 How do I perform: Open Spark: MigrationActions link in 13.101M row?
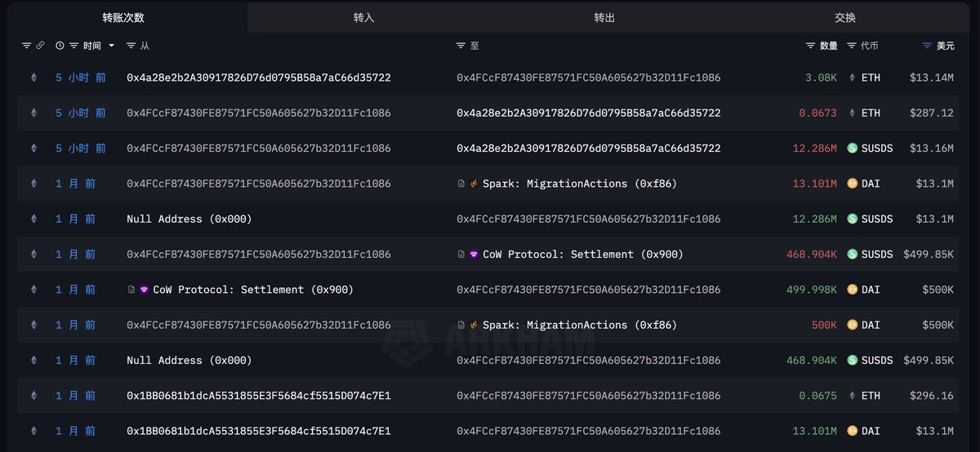tap(579, 184)
